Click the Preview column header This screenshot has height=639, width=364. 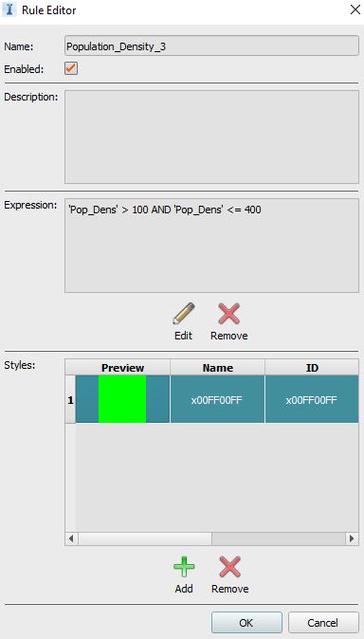[122, 368]
